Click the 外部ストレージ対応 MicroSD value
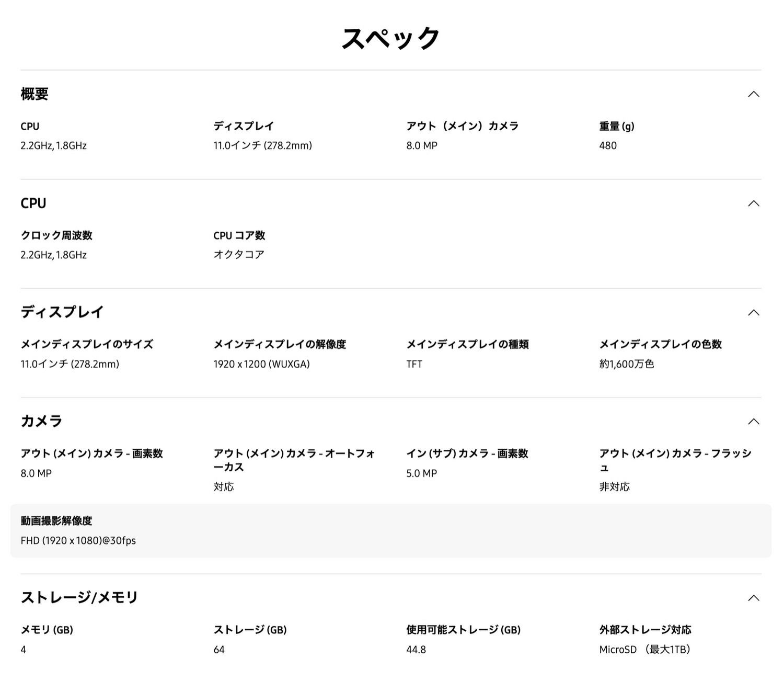Image resolution: width=784 pixels, height=681 pixels. 644,650
